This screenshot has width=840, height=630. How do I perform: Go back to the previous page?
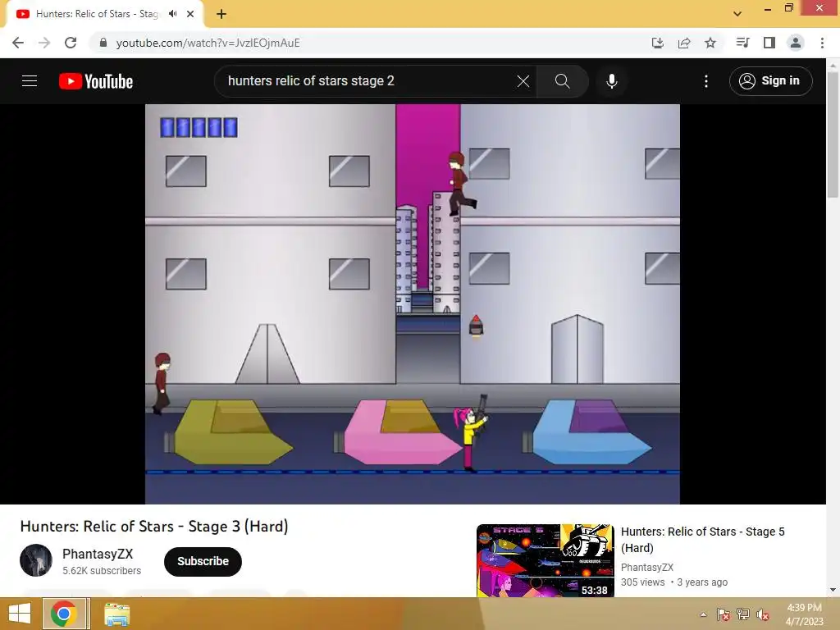(18, 43)
